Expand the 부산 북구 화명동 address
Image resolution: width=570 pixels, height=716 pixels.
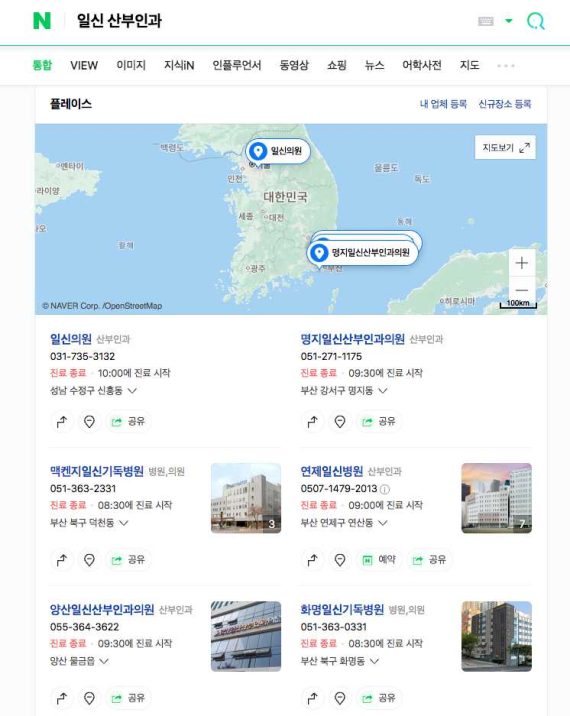340,661
